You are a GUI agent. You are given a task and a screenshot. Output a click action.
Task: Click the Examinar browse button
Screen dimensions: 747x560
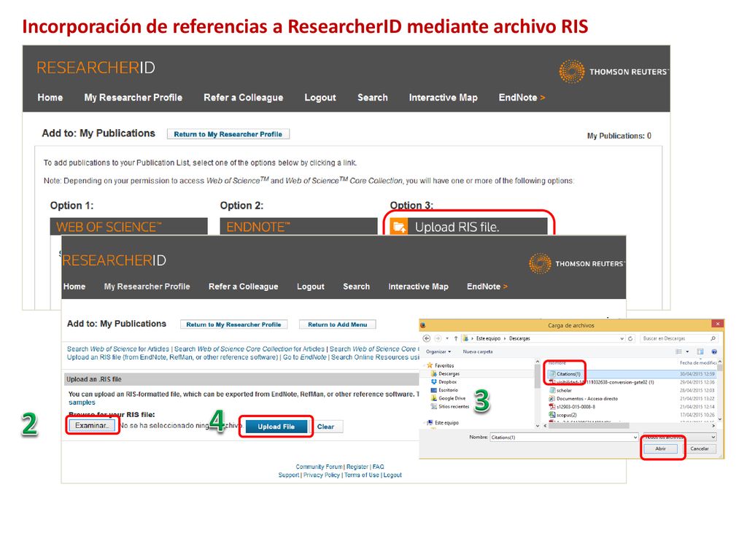click(x=92, y=425)
